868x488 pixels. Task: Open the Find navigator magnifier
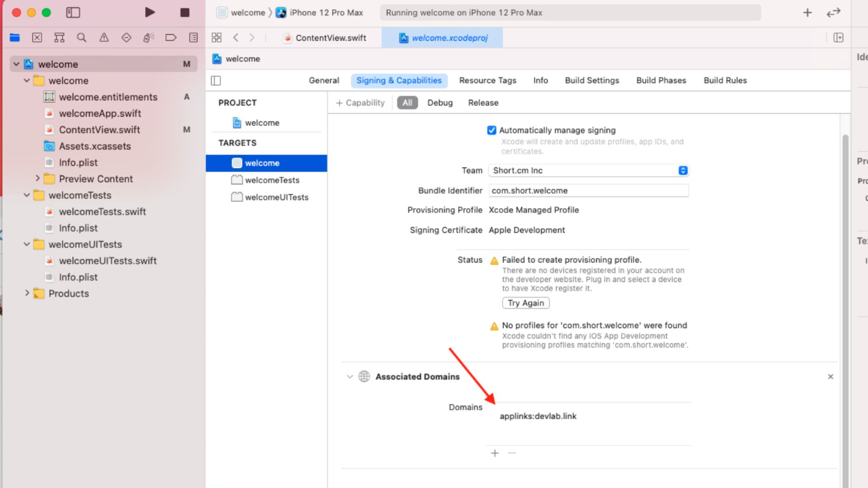[x=81, y=37]
